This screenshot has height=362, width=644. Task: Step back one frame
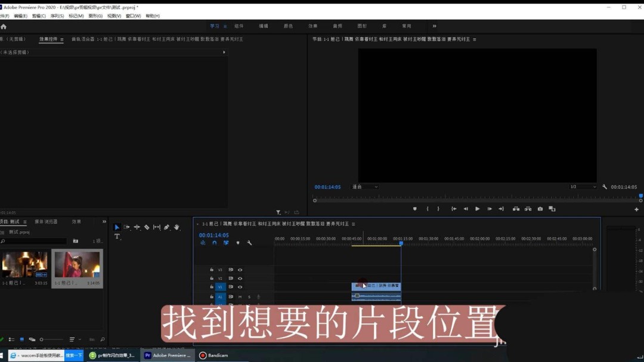point(466,209)
